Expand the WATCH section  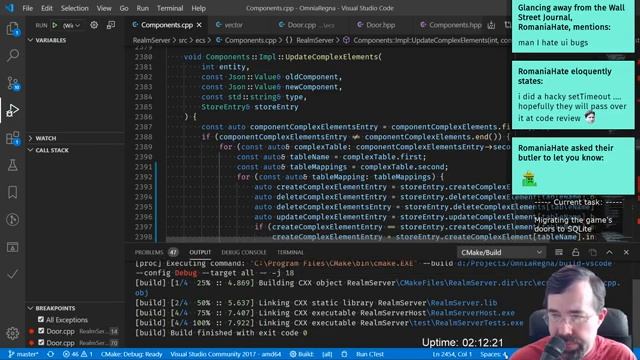point(42,138)
